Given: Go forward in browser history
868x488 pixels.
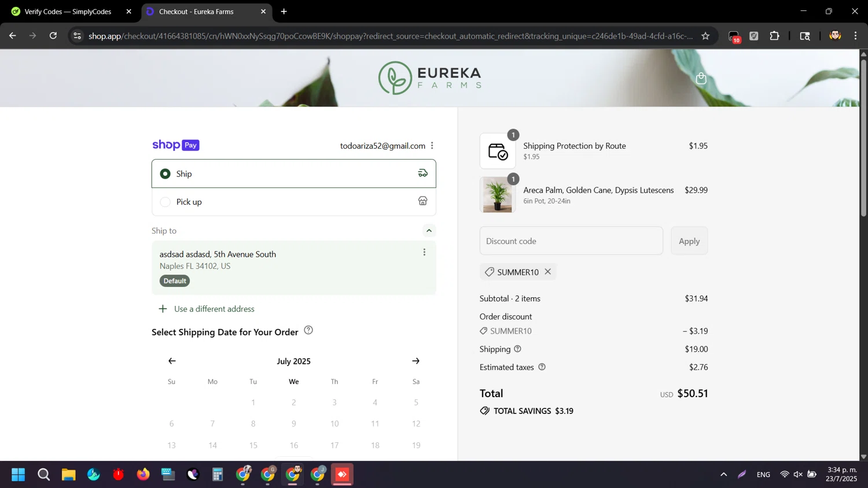Looking at the screenshot, I should [x=33, y=36].
